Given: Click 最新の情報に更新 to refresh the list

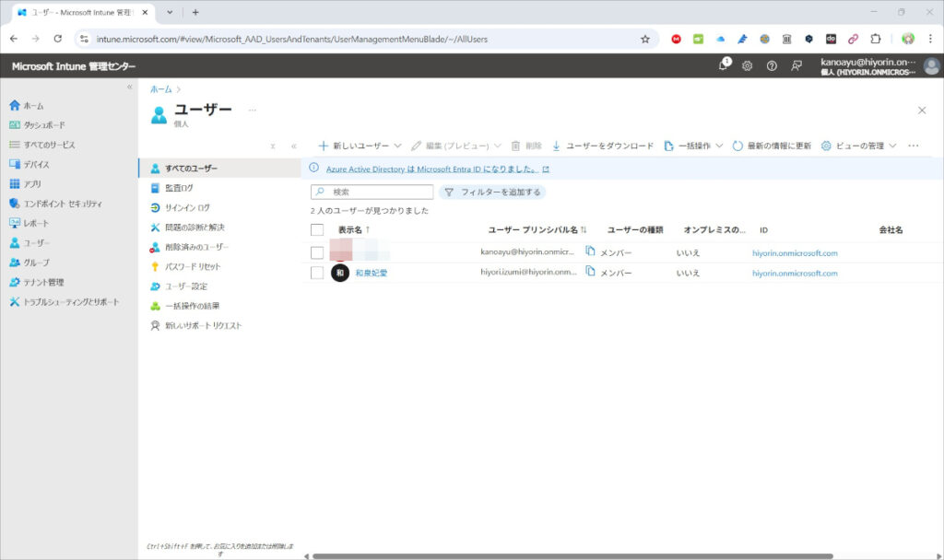Looking at the screenshot, I should pyautogui.click(x=772, y=146).
